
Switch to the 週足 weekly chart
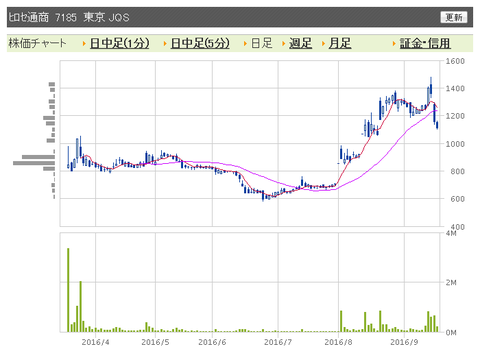(x=300, y=43)
